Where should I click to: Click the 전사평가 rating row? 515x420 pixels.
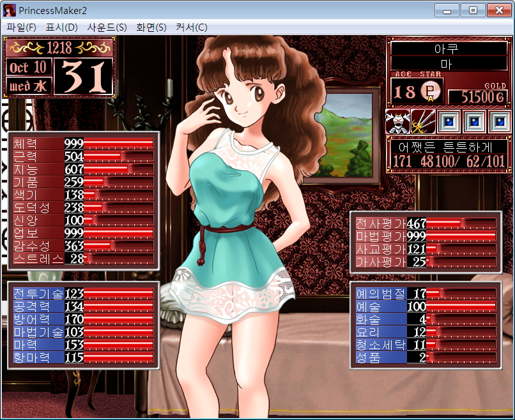tap(426, 223)
